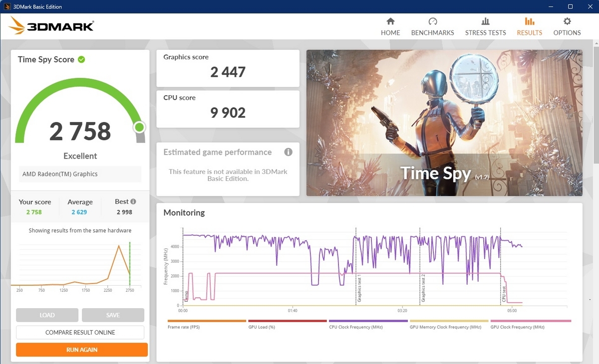Screen dimensions: 599x364
Task: Click the Graphics test 2 marker on chart
Action: coord(423,288)
